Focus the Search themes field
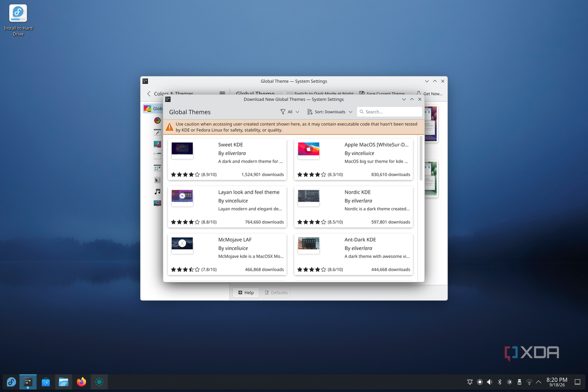 [389, 112]
